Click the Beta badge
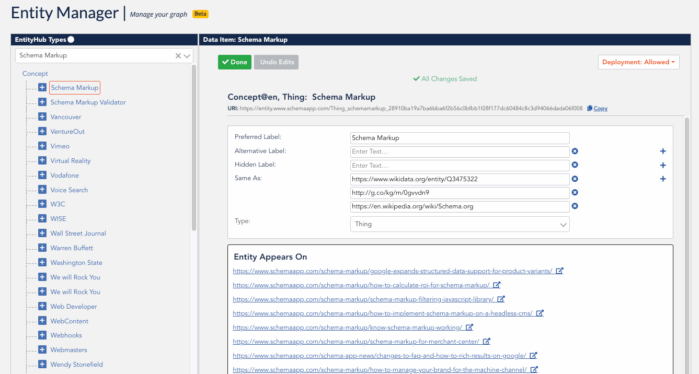Viewport: 699px width, 374px height. [200, 14]
